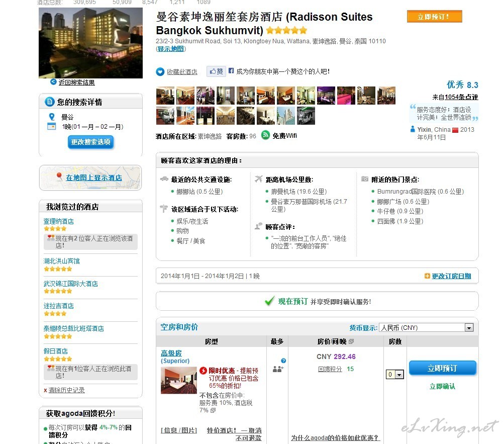This screenshot has width=504, height=444.
Task: Open the 收藏此酒店 link
Action: coord(182,72)
